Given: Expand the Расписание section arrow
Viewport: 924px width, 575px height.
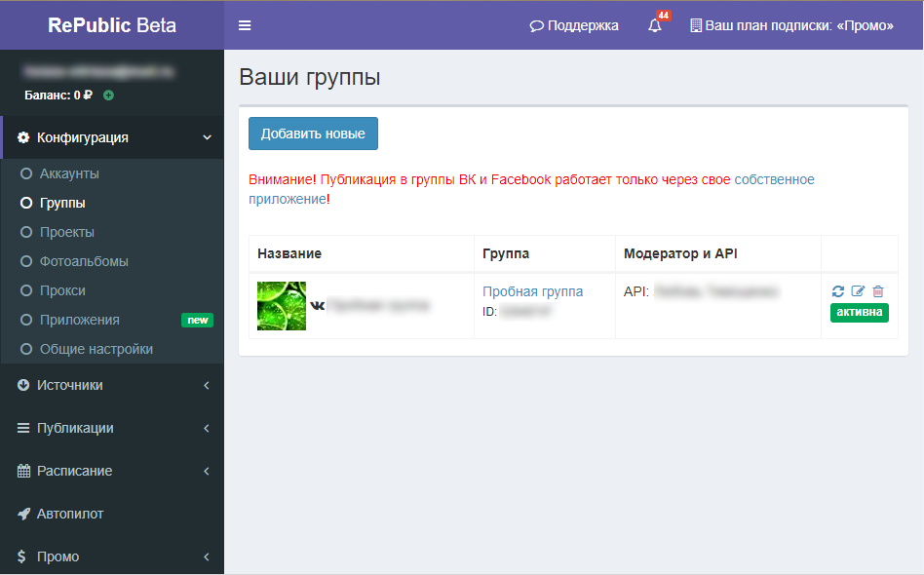Looking at the screenshot, I should [207, 471].
